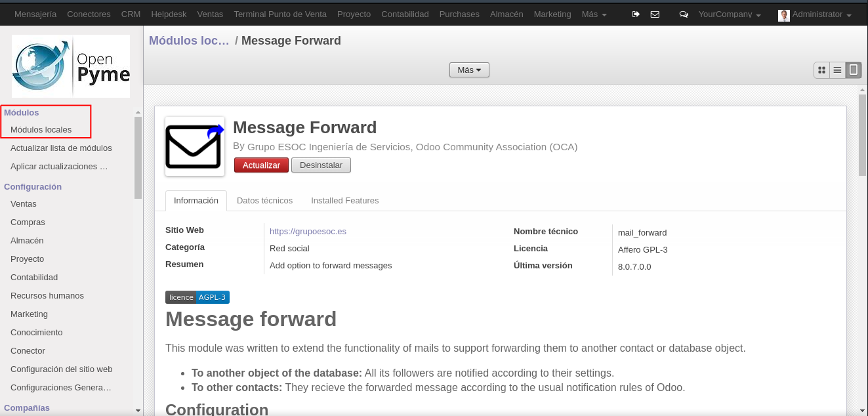Screen dimensions: 868x416
Task: Click the Administrator avatar picture
Action: pos(784,14)
